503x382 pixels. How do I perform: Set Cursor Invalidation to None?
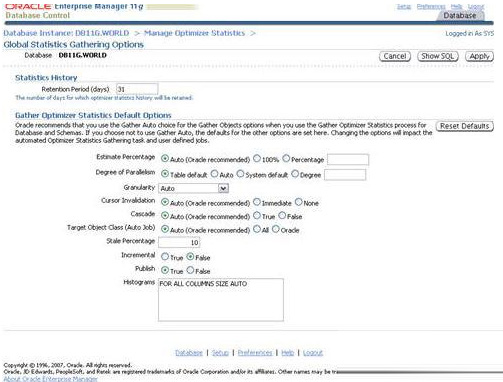(299, 202)
